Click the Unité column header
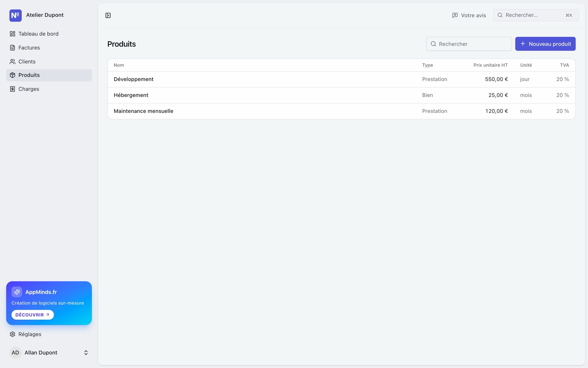 (x=526, y=65)
